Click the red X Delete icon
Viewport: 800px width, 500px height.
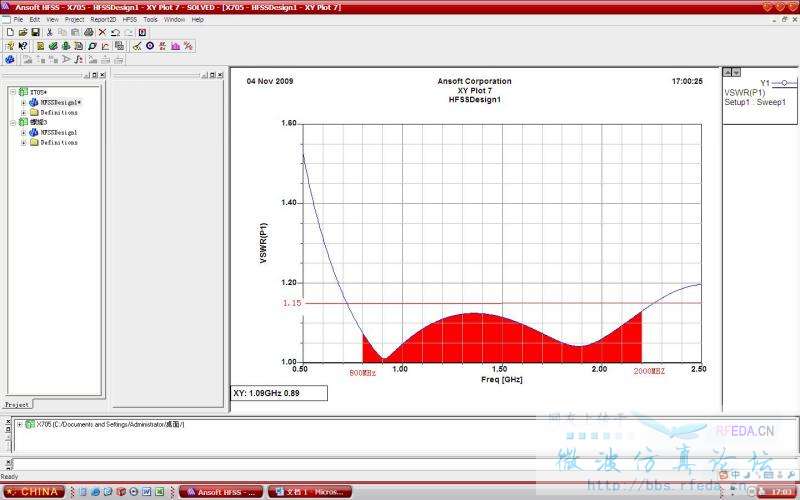pos(102,32)
